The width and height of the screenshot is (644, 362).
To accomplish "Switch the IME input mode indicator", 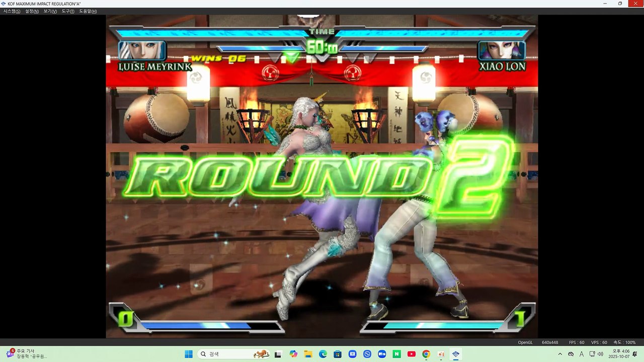I will 582,354.
